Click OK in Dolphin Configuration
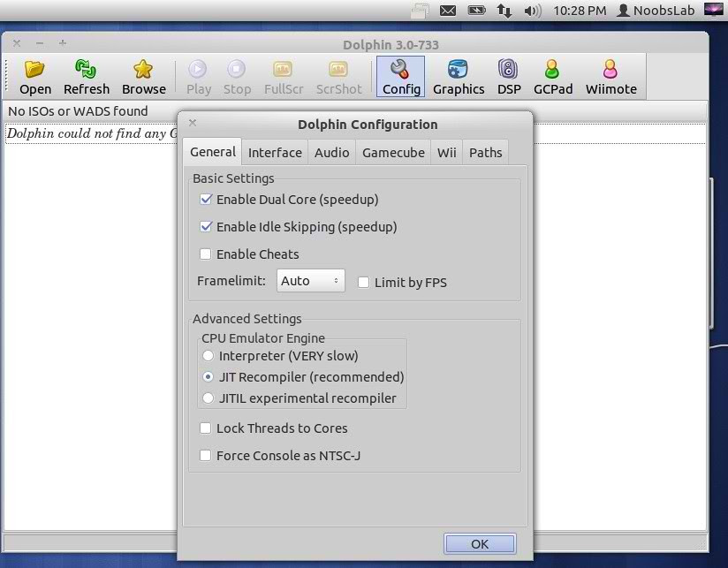This screenshot has width=728, height=568. coord(480,544)
